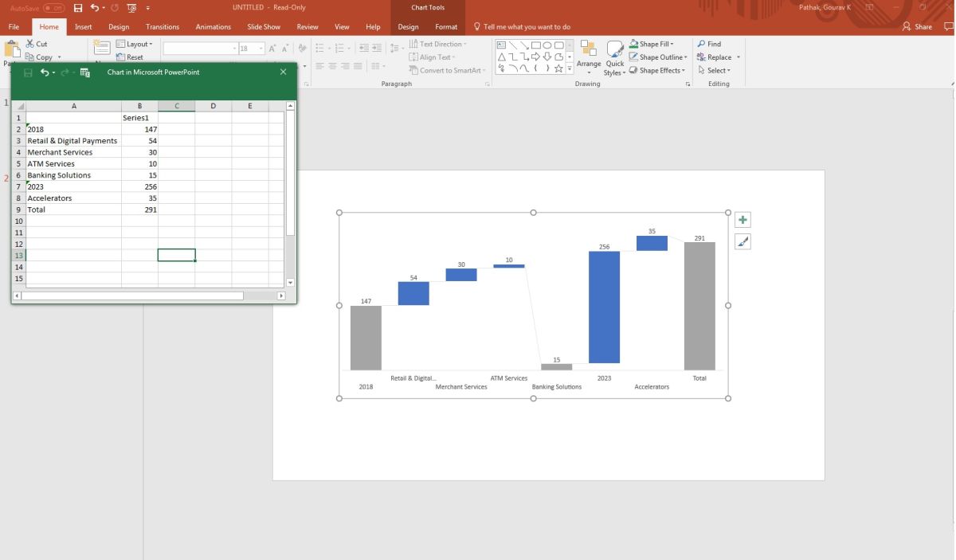The height and width of the screenshot is (560, 956).
Task: Click the Replace command
Action: tap(715, 57)
